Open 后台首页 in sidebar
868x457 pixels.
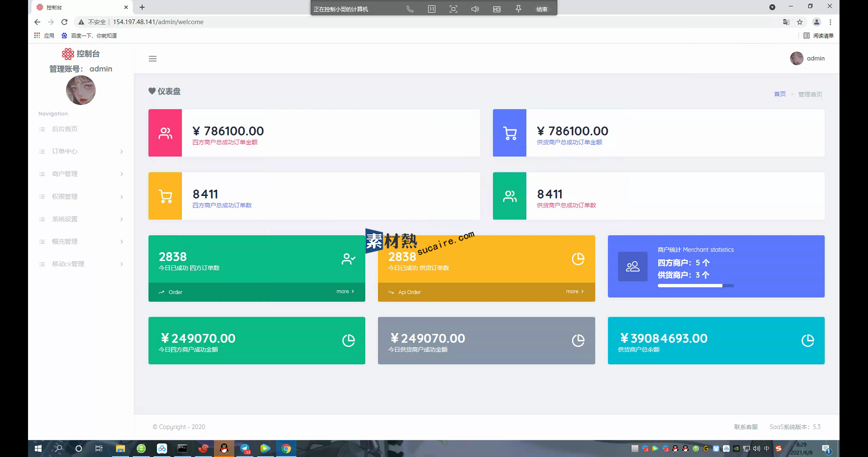(65, 129)
